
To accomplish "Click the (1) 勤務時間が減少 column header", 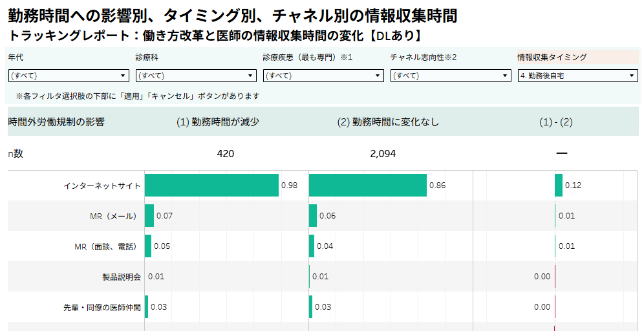I will pyautogui.click(x=218, y=122).
